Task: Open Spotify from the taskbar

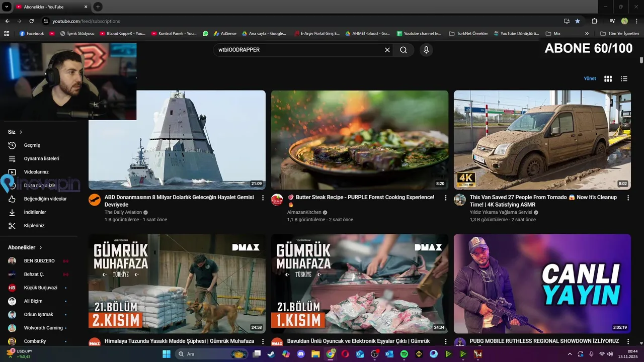Action: tap(404, 354)
